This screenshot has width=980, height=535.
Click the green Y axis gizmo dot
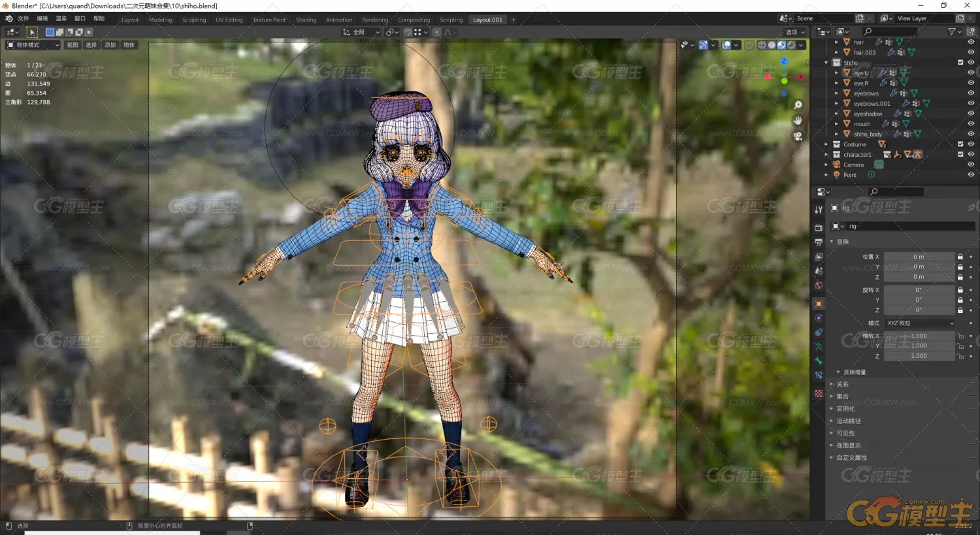tap(784, 81)
